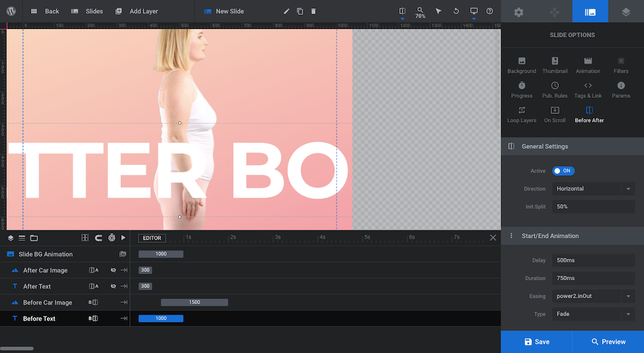This screenshot has height=353, width=644.
Task: Click the EDITOR timeline button
Action: [x=152, y=238]
